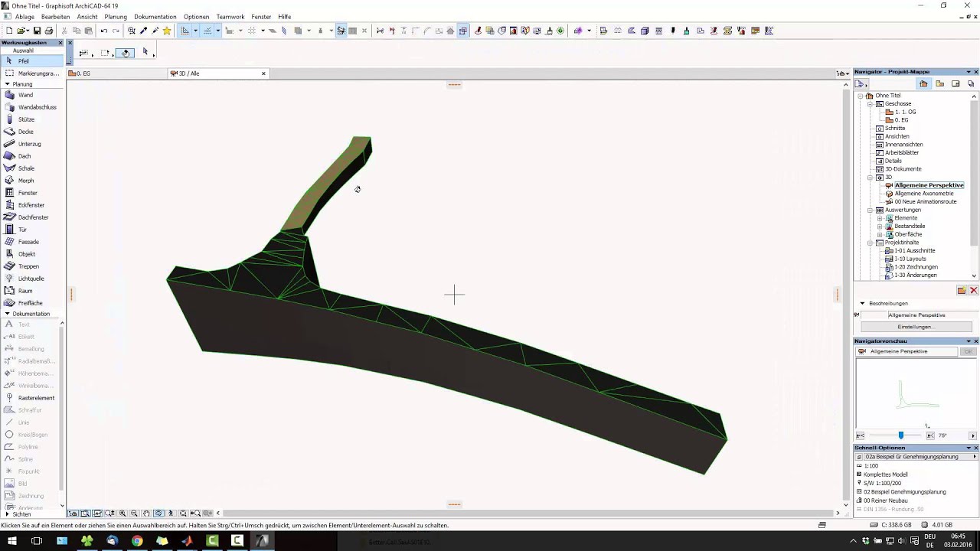Viewport: 980px width, 551px height.
Task: Select the Wandabschluss wall end tool
Action: pos(31,107)
